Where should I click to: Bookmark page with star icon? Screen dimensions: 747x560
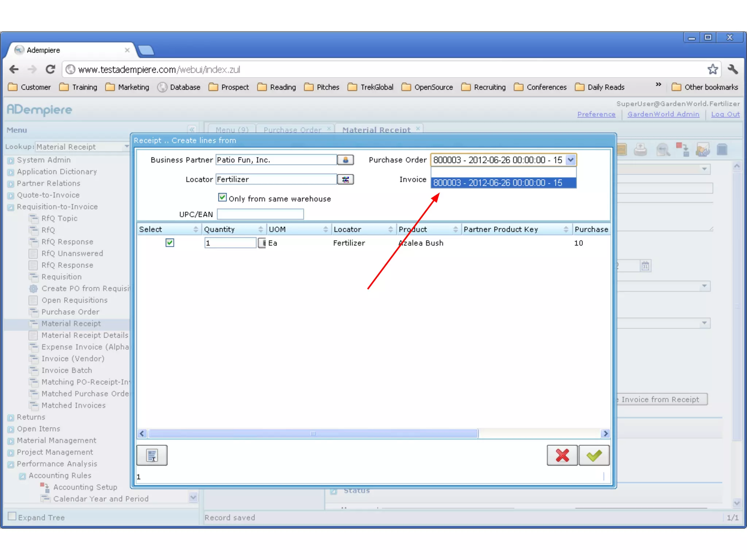coord(712,69)
